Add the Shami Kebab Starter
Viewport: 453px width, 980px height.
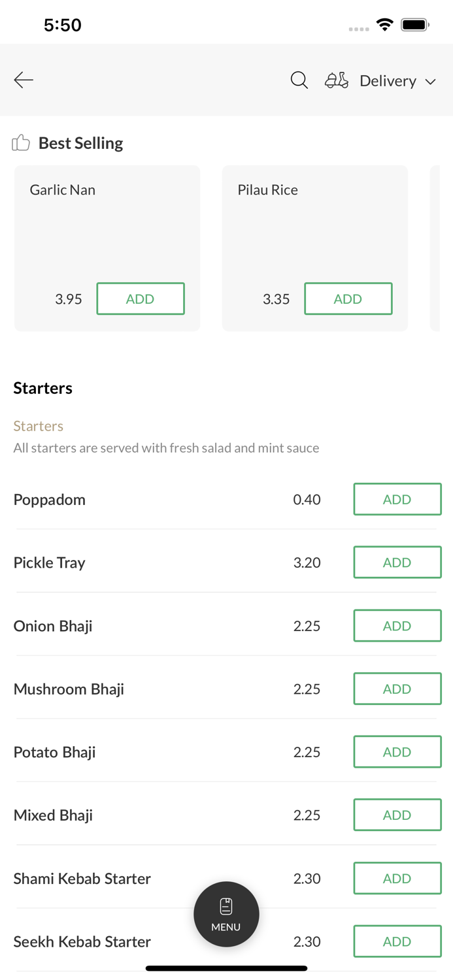[x=397, y=878]
